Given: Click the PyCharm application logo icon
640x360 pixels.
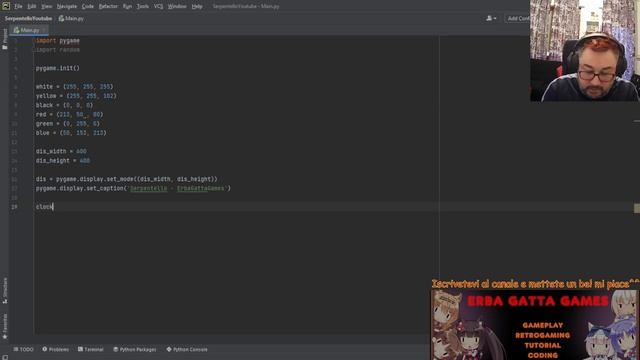Looking at the screenshot, I should [x=6, y=6].
